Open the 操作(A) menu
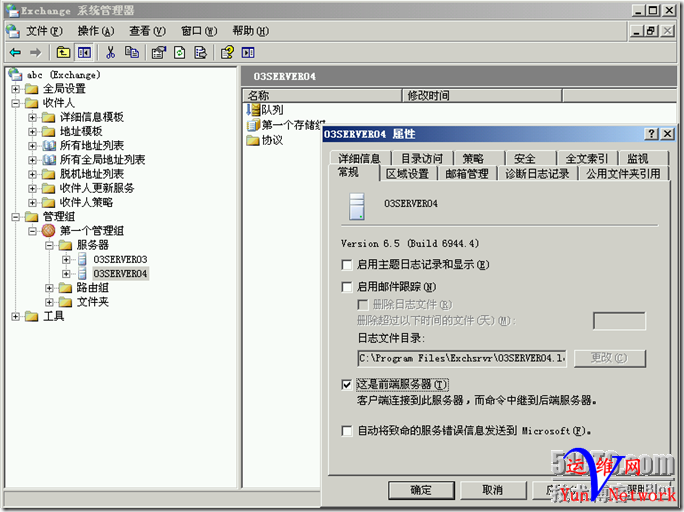 click(96, 31)
